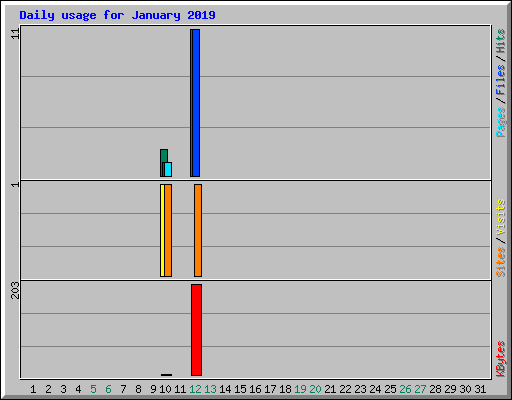
Task: Click the title 'Daily usage for January 2019'
Action: tap(117, 15)
